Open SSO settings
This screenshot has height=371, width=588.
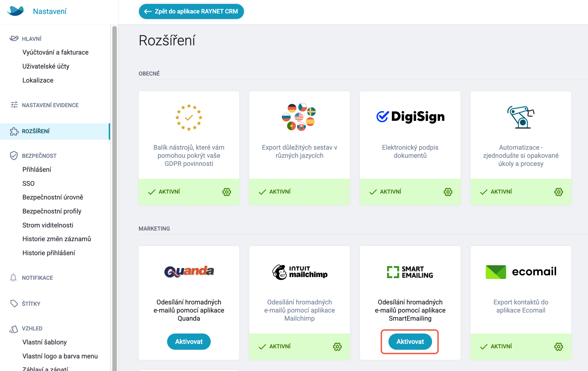(x=29, y=184)
